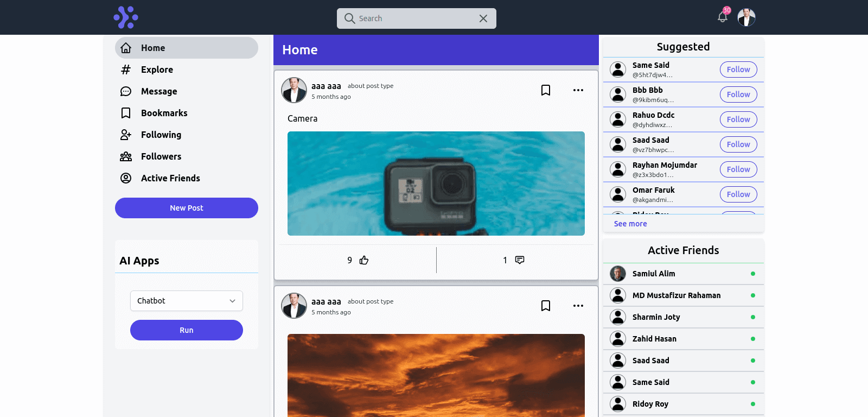Follow Saad Saad in Suggested
This screenshot has width=868, height=417.
[x=738, y=144]
